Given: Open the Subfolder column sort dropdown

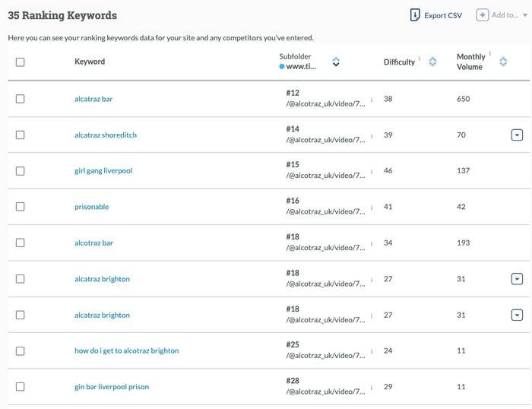Looking at the screenshot, I should tap(336, 62).
